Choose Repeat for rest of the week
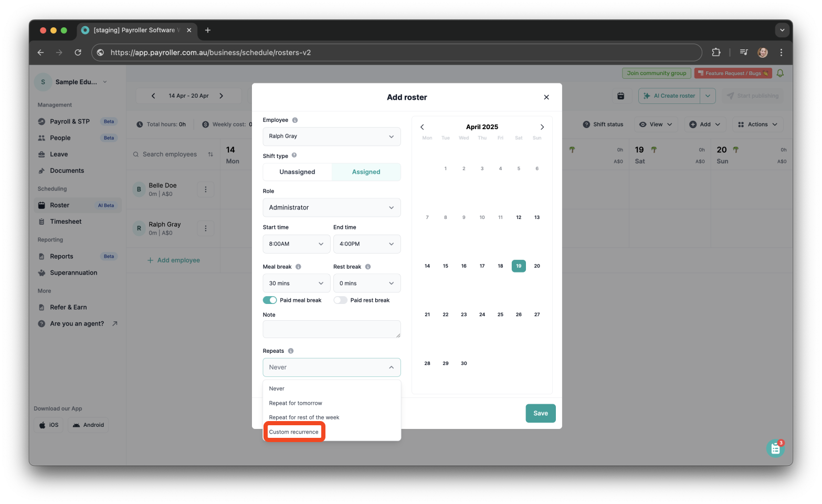This screenshot has height=504, width=822. [304, 417]
